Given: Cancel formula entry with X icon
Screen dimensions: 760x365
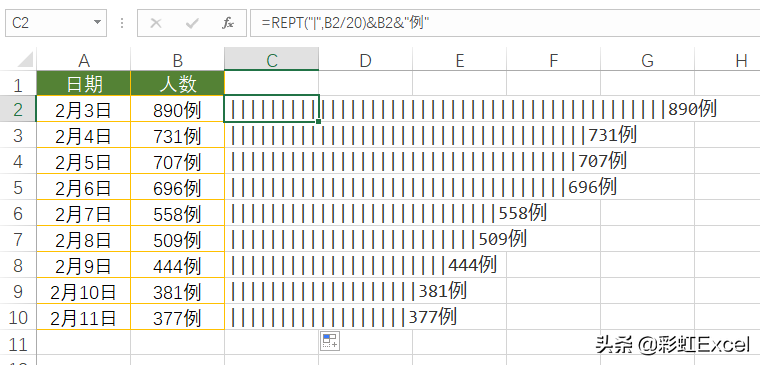Looking at the screenshot, I should click(156, 23).
